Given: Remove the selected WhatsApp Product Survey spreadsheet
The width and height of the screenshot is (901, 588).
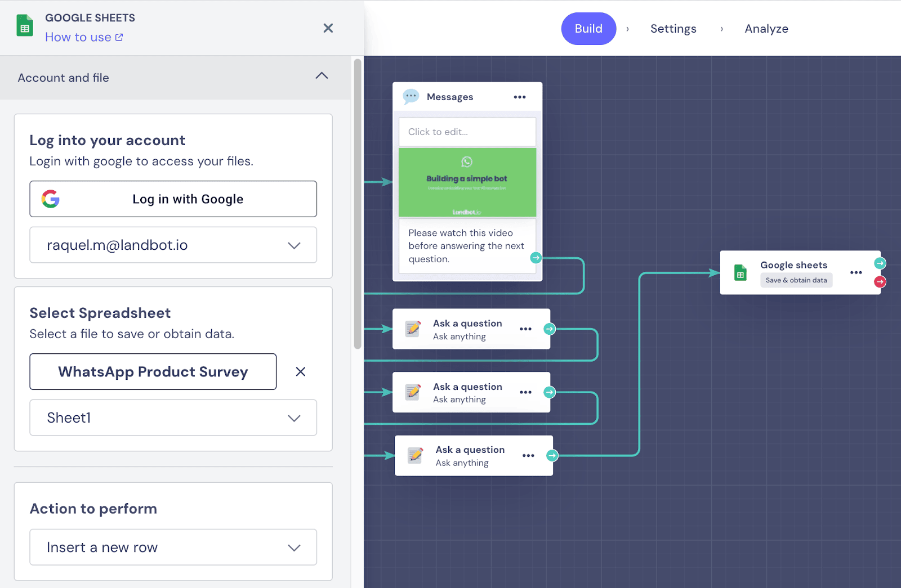Looking at the screenshot, I should (301, 371).
